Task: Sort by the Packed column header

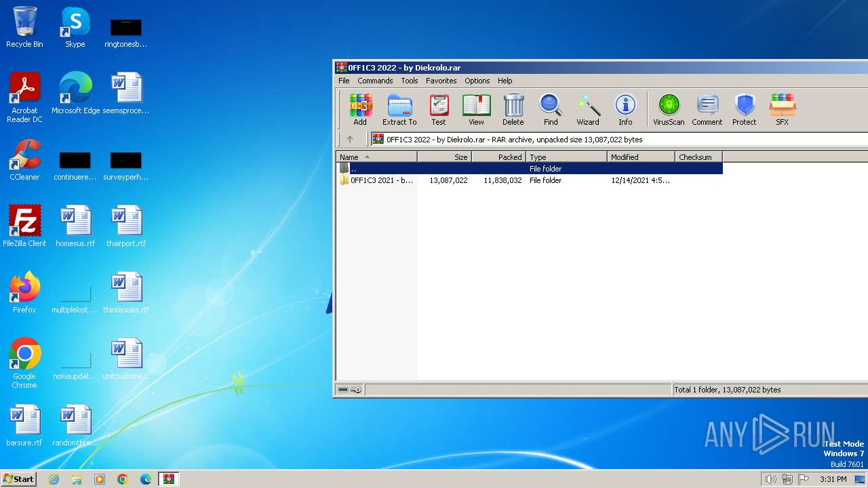Action: point(498,157)
